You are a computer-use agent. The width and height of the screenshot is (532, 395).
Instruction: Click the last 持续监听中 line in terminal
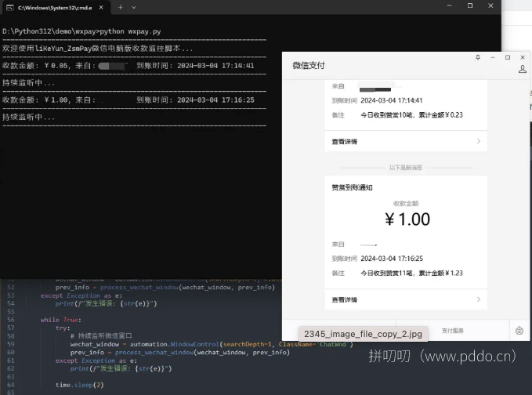point(28,117)
